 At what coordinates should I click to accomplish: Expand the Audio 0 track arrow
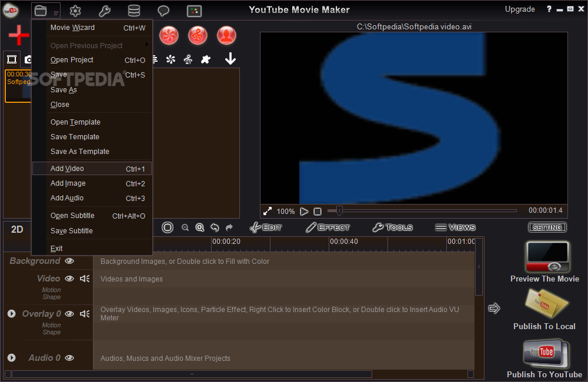tap(12, 358)
